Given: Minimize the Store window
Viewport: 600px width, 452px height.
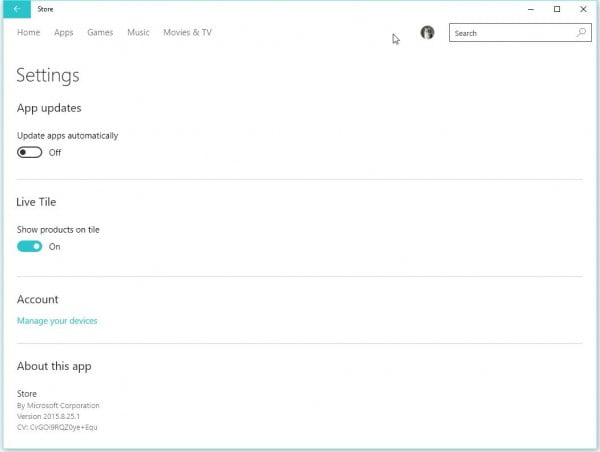Looking at the screenshot, I should point(530,9).
